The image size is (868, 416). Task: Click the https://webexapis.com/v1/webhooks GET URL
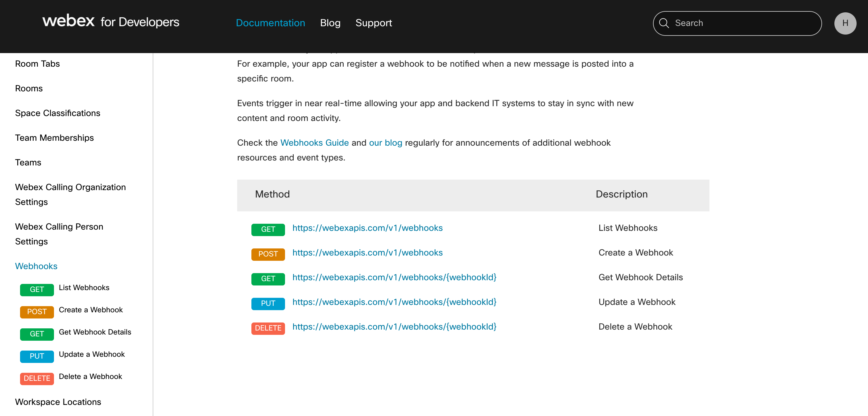pos(367,228)
